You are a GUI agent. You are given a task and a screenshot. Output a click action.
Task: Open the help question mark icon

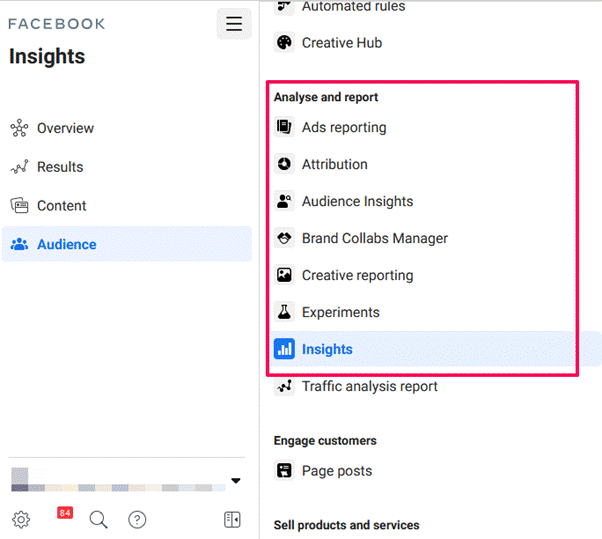pyautogui.click(x=137, y=519)
